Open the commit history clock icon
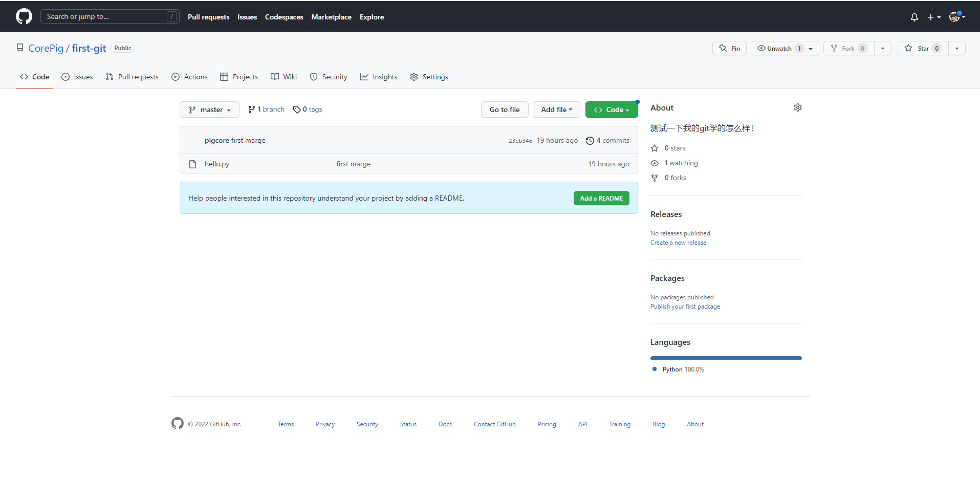Viewport: 980px width, 480px height. tap(590, 141)
